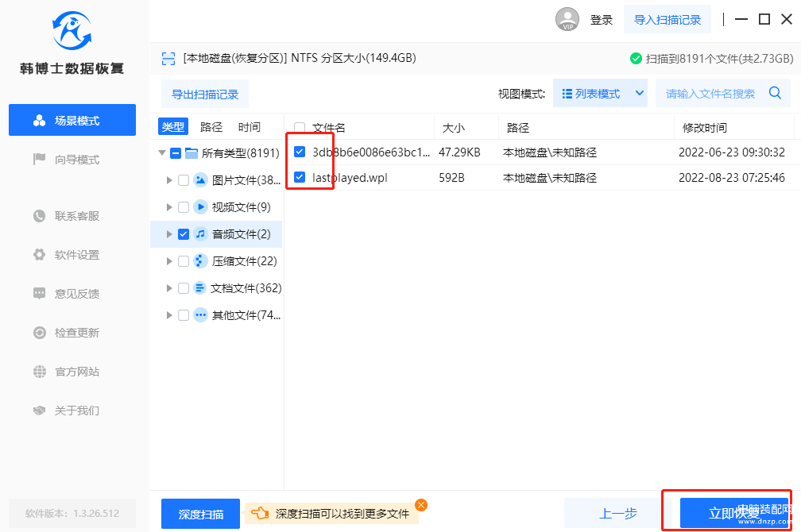Collapse the 所有类型 tree node arrow
The height and width of the screenshot is (532, 801).
pos(162,152)
